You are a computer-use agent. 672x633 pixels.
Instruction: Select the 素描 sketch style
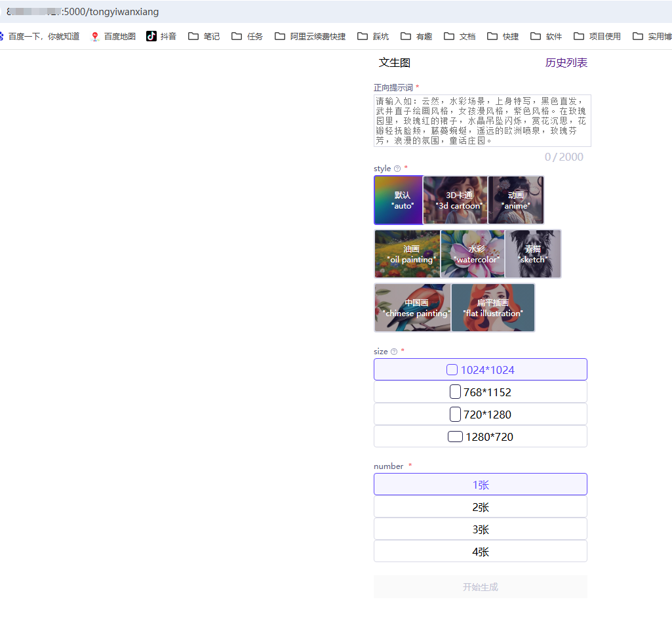(x=533, y=254)
